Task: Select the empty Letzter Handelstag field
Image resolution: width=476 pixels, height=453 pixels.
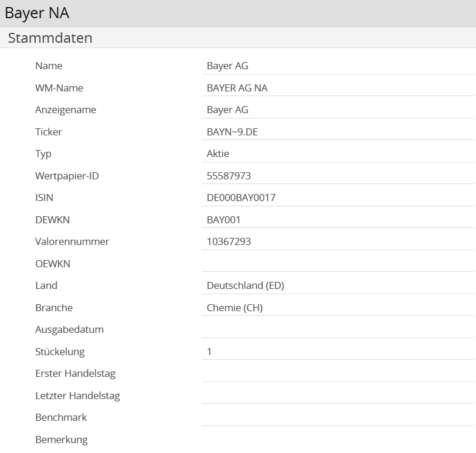Action: [338, 396]
